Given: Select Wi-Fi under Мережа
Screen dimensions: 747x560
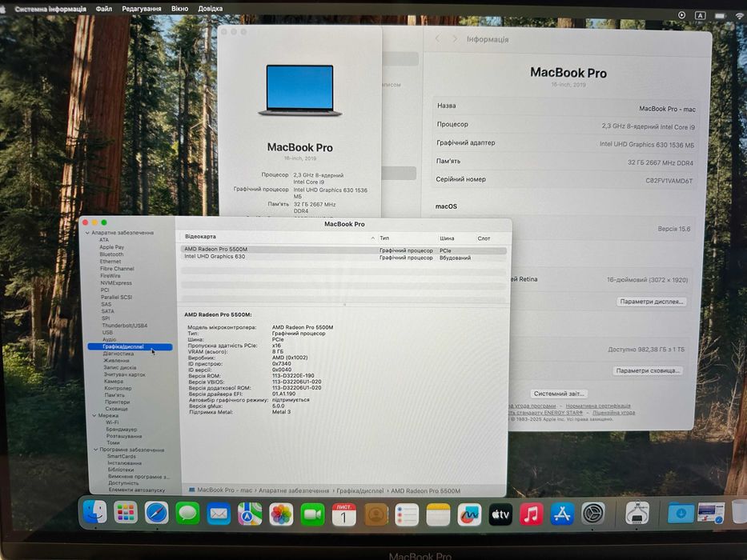Looking at the screenshot, I should pyautogui.click(x=112, y=422).
